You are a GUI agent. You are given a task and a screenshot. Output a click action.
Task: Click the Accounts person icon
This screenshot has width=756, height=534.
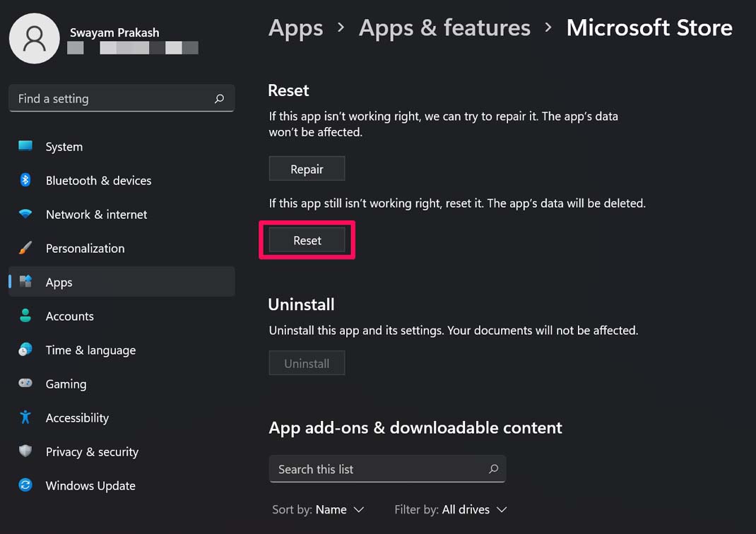(x=25, y=316)
